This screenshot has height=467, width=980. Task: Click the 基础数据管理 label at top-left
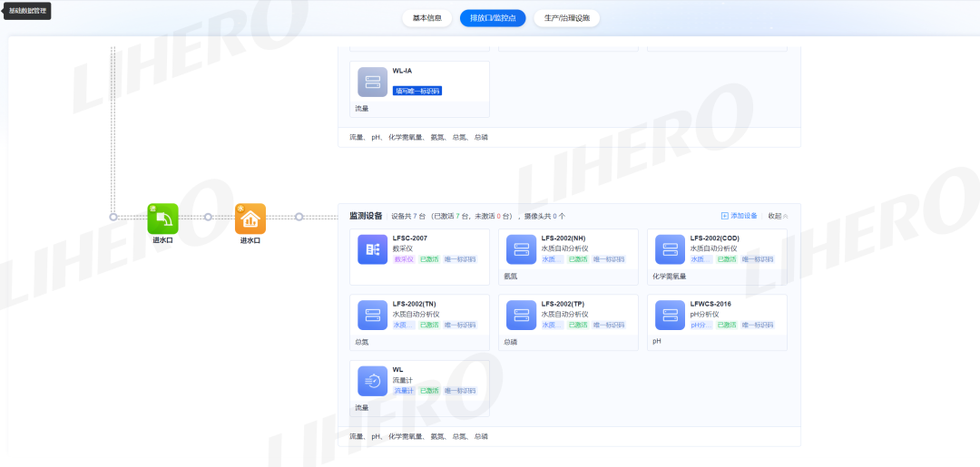coord(25,10)
